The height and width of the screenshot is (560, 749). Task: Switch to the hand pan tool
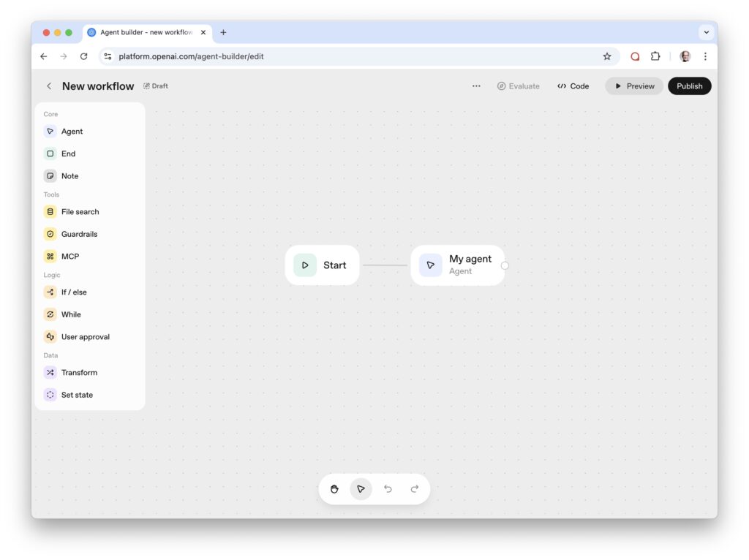click(x=334, y=489)
